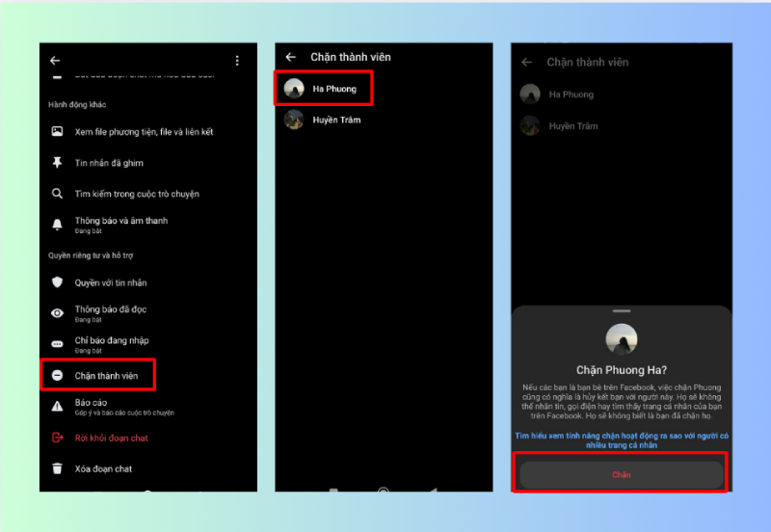
Task: Tap the magnifier search-in-conversation icon
Action: [57, 194]
